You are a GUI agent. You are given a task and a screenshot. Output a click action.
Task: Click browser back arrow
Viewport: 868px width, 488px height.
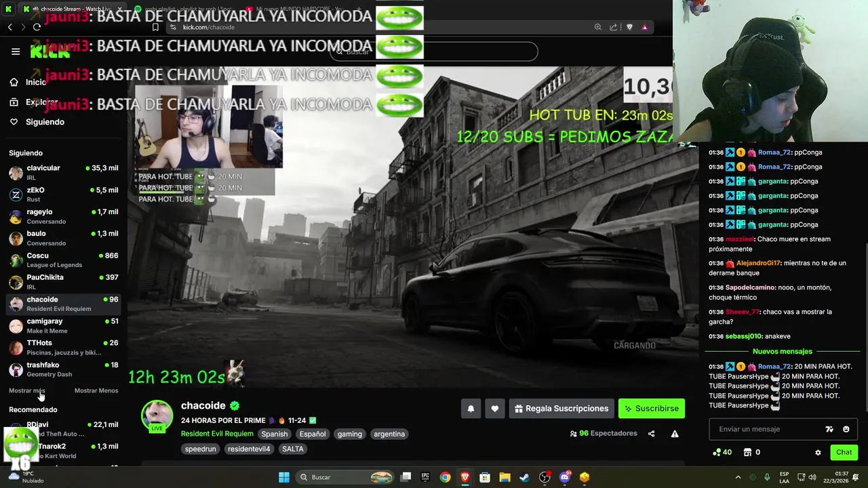tap(9, 27)
